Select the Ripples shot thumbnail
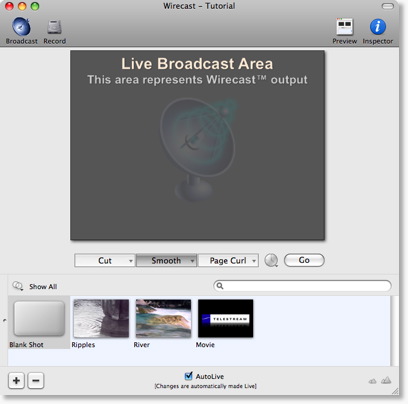 [101, 318]
